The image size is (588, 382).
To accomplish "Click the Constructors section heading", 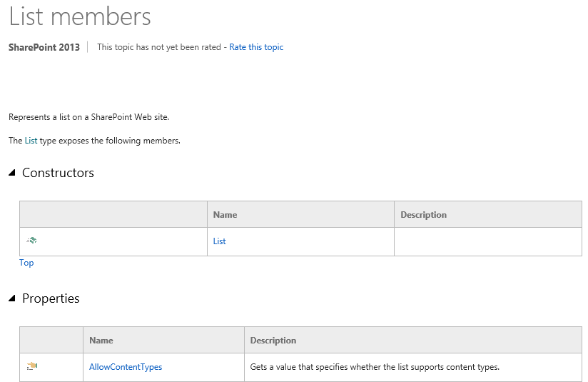I will click(x=58, y=173).
